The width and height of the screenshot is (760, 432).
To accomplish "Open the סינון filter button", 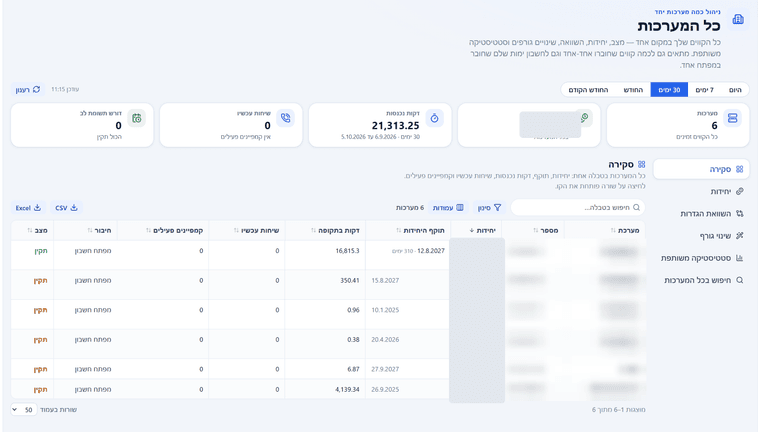I will point(490,208).
